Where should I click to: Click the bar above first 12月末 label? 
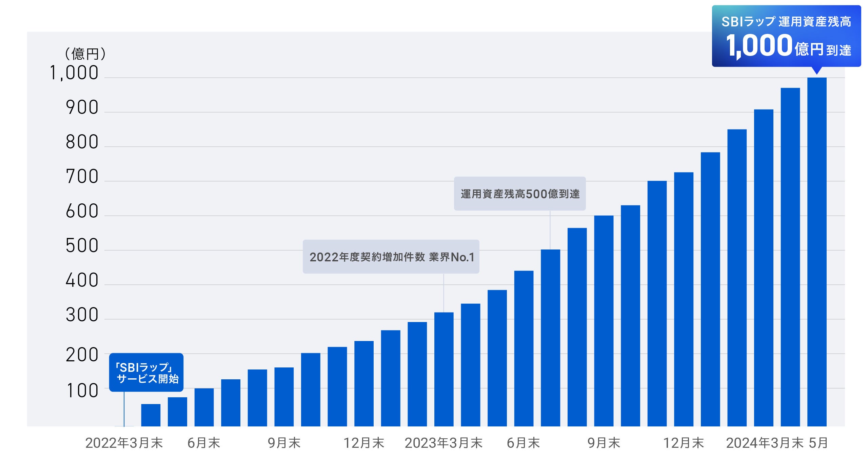364,384
